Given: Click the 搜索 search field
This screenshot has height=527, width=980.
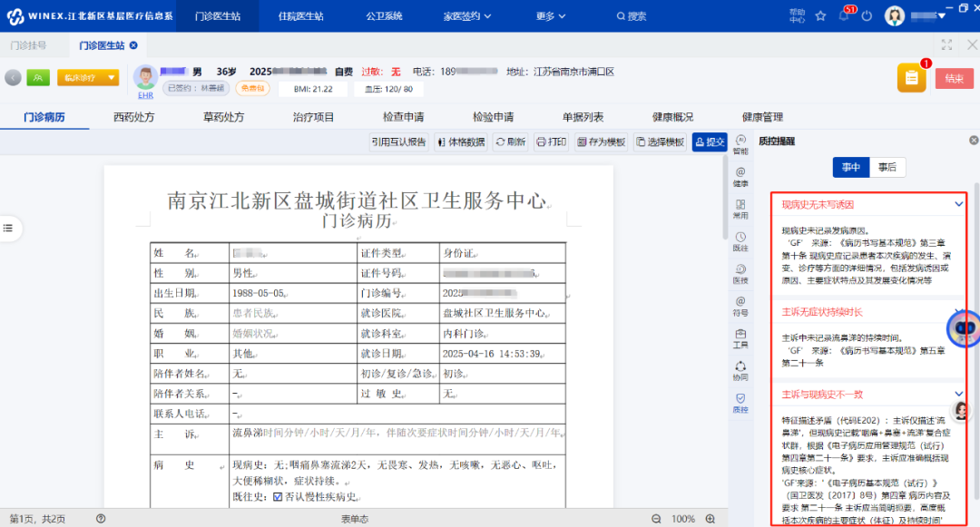Looking at the screenshot, I should point(632,16).
